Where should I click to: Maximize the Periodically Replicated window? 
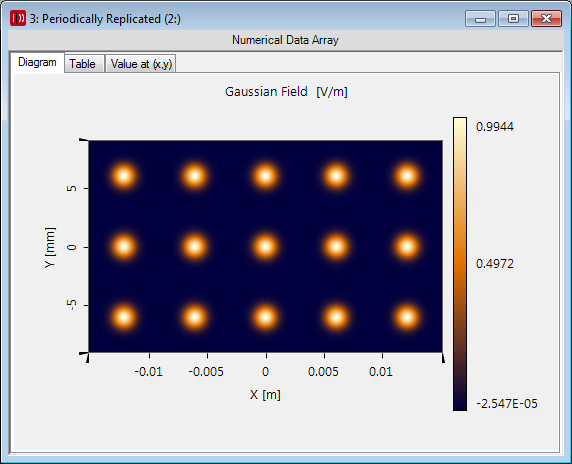pyautogui.click(x=513, y=19)
